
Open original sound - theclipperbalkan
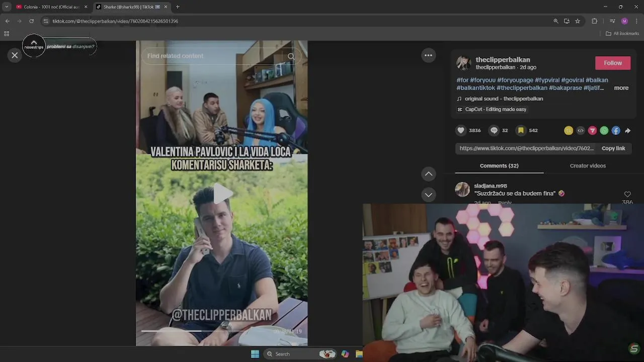tap(504, 99)
